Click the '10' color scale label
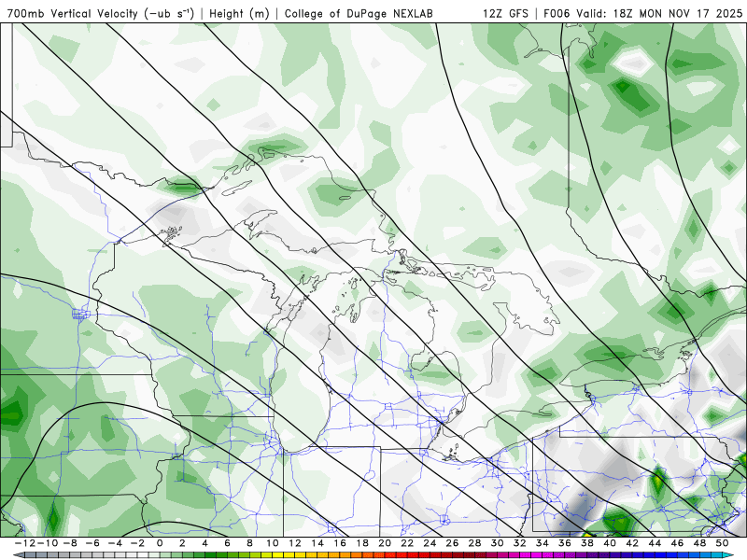747x560 pixels. tap(272, 543)
